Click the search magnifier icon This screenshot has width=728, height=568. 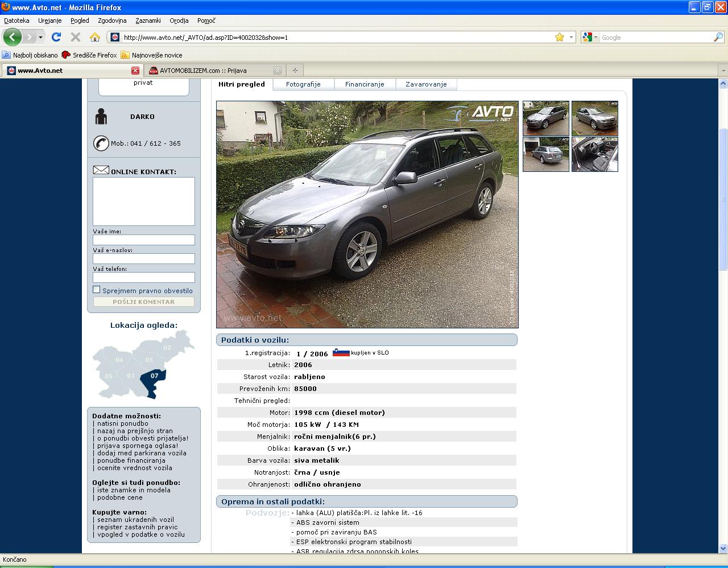click(718, 37)
